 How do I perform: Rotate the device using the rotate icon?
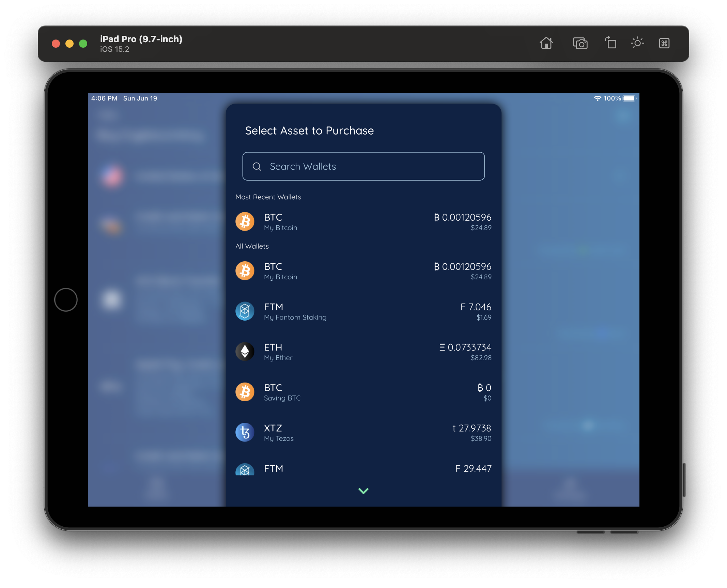click(x=610, y=43)
